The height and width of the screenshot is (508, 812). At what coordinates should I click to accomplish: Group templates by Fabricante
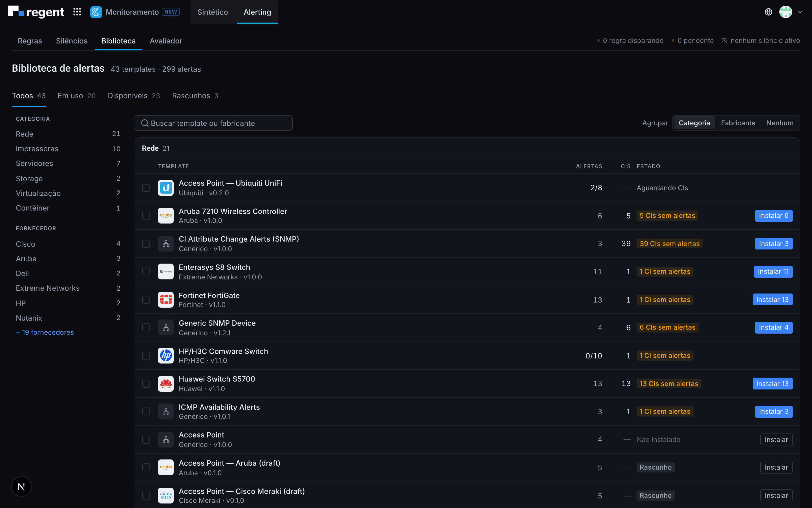(738, 123)
